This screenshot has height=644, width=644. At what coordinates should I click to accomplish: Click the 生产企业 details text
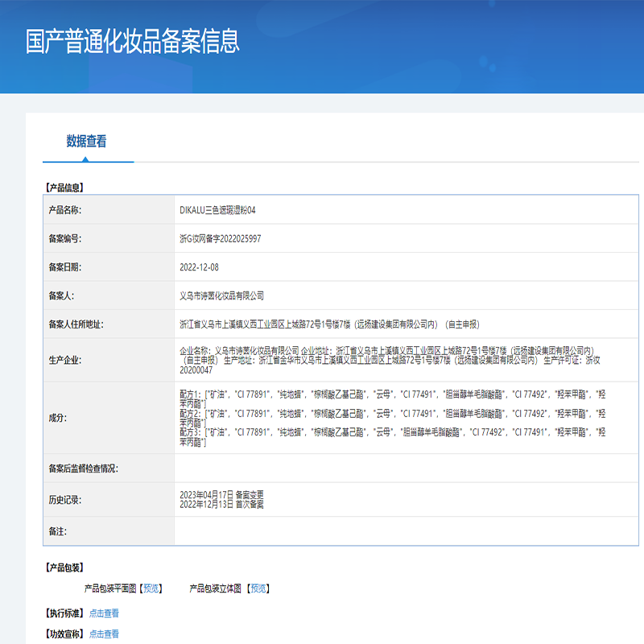pyautogui.click(x=386, y=360)
